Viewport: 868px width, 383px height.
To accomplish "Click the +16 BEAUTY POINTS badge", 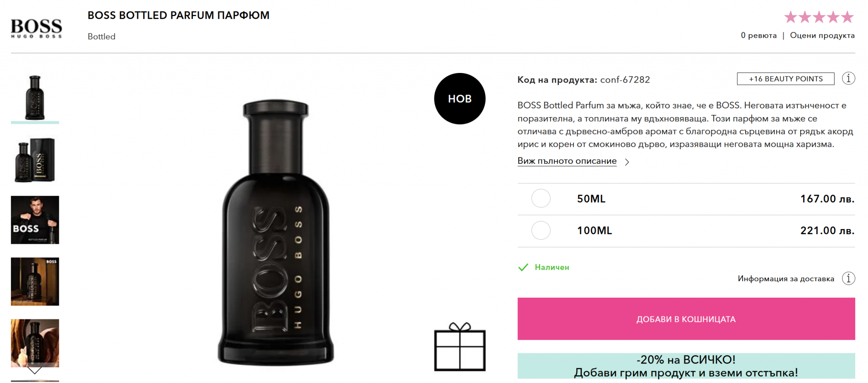I will [x=786, y=79].
